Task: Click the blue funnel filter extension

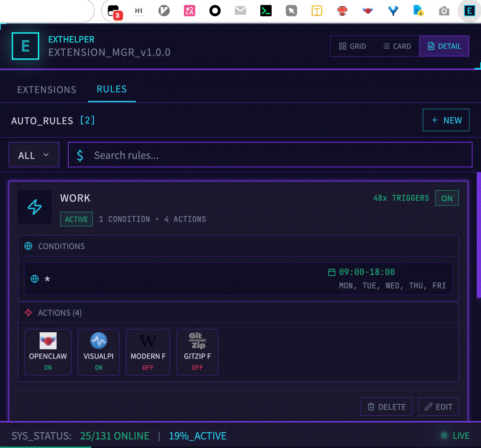Action: (x=393, y=11)
